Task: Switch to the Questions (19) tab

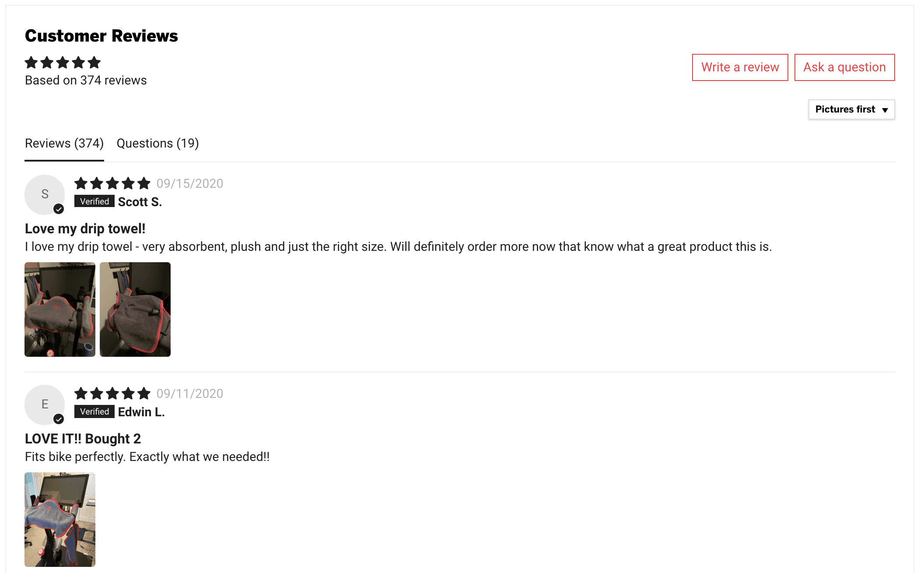Action: 157,144
